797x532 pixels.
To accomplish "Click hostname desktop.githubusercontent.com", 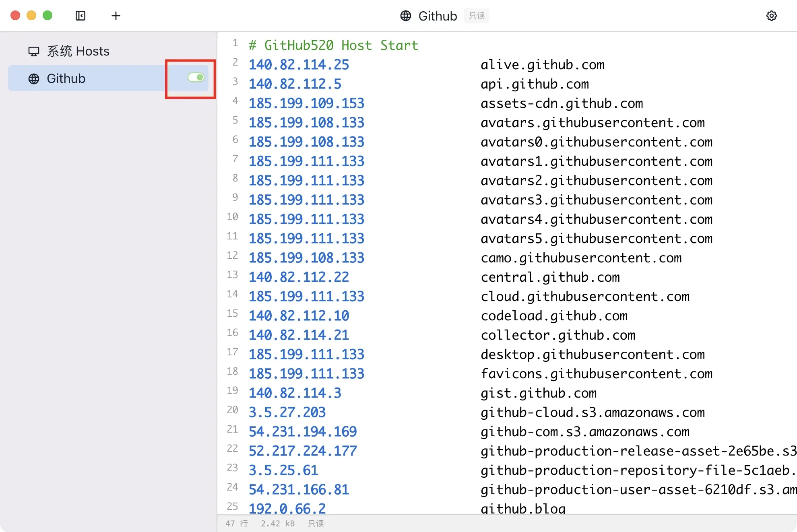I will click(593, 354).
